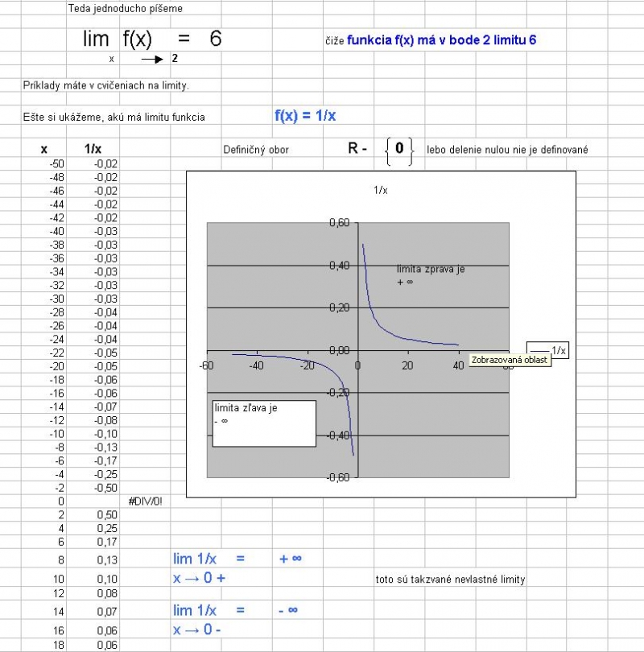Viewport: 644px width, 652px height.
Task: Select the chart legend entry "1/x"
Action: (547, 350)
